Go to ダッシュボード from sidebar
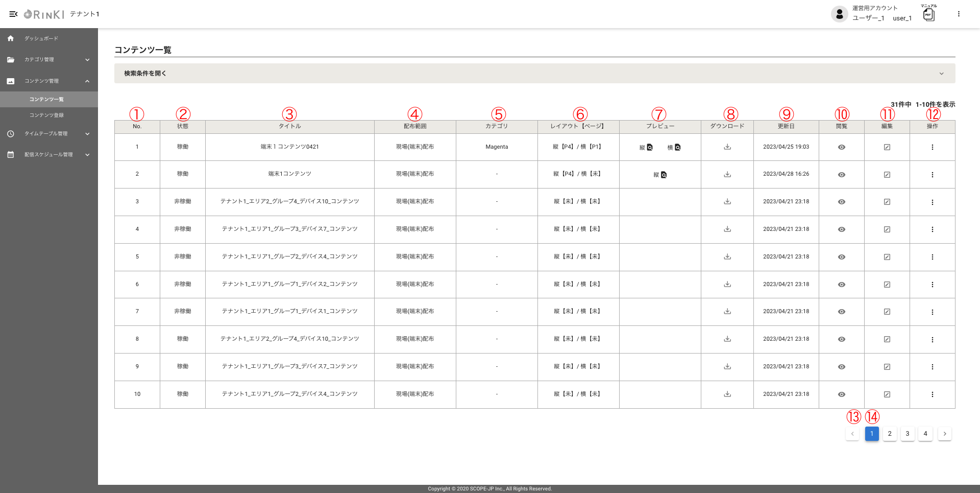 (41, 39)
